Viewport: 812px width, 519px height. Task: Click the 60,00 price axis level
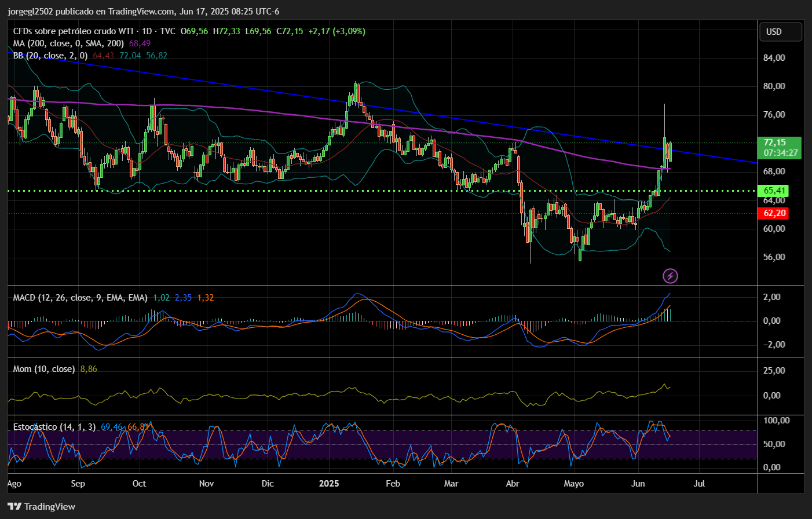pos(774,229)
